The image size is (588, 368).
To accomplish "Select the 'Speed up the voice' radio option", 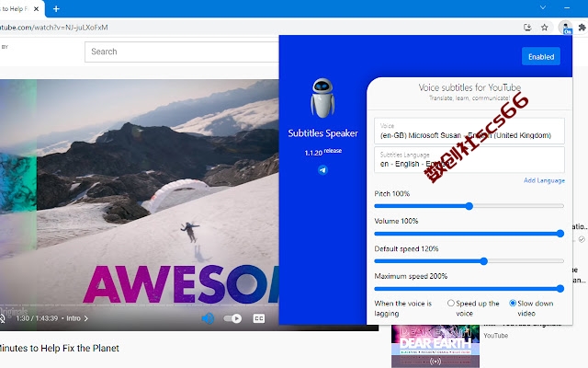I will coord(451,303).
